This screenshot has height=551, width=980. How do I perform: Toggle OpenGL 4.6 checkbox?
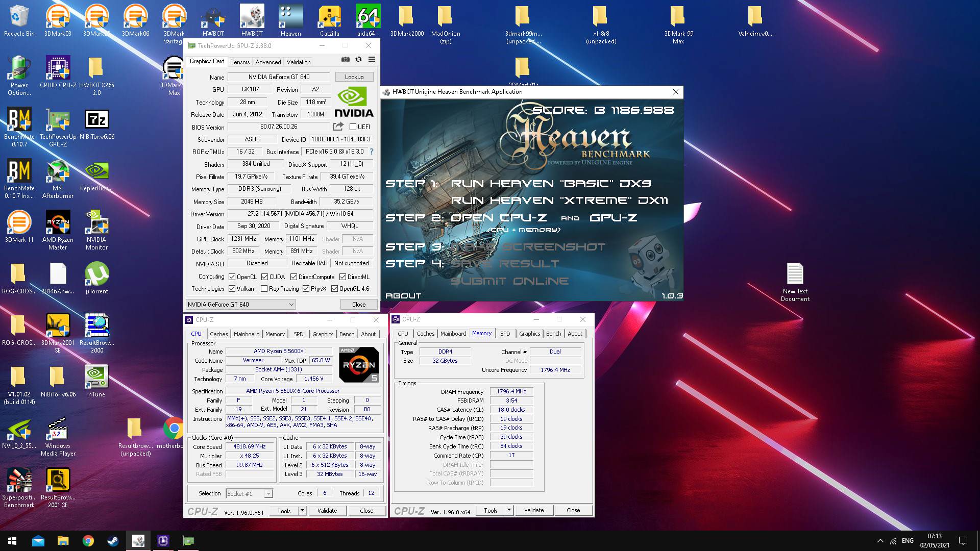(335, 289)
